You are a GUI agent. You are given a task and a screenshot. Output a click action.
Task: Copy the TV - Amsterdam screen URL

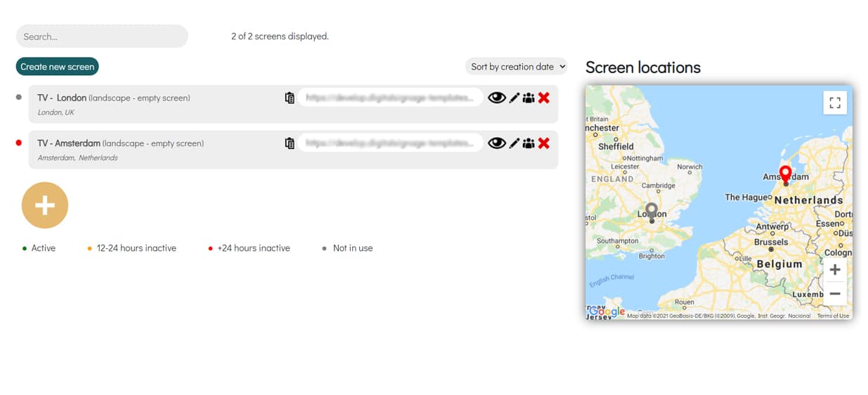pyautogui.click(x=290, y=143)
